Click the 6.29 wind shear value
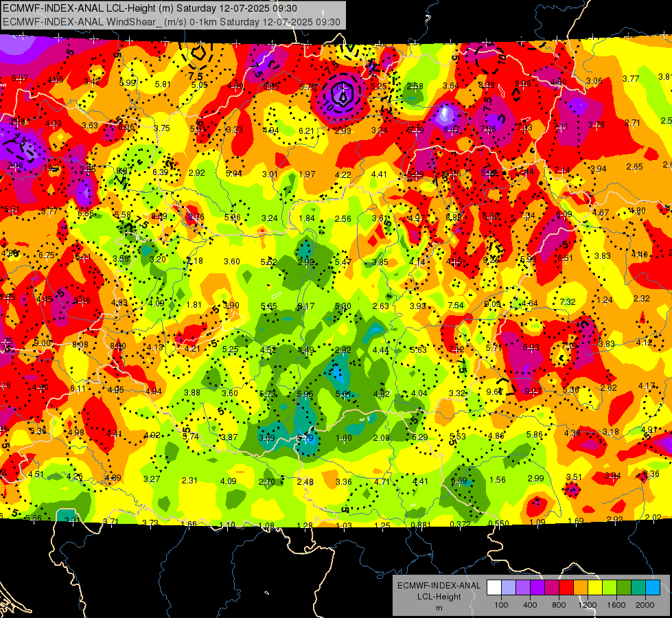The height and width of the screenshot is (618, 672). pyautogui.click(x=419, y=437)
